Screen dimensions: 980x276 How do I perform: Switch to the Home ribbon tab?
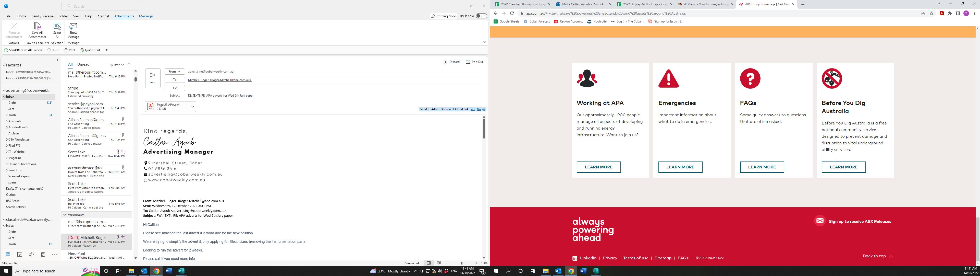click(x=22, y=16)
